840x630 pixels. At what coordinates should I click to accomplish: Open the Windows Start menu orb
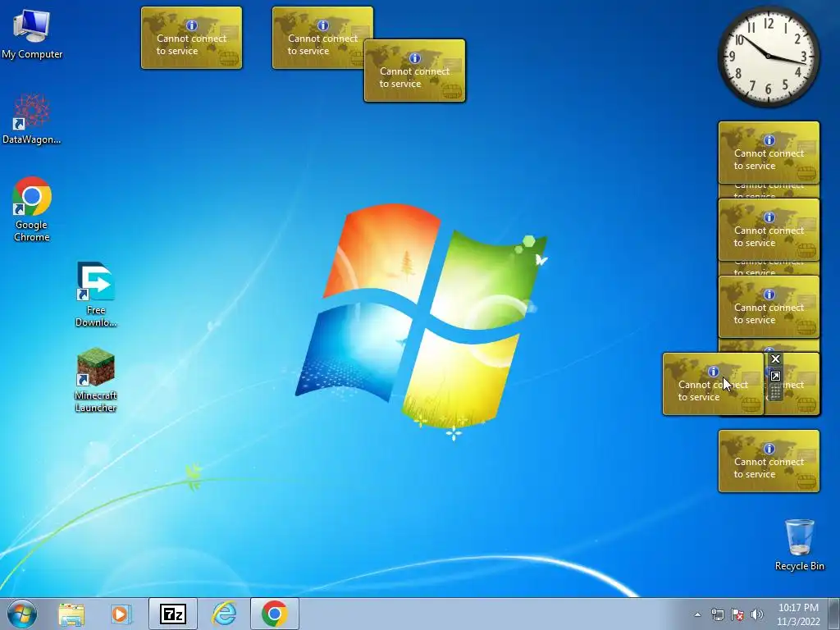[22, 614]
